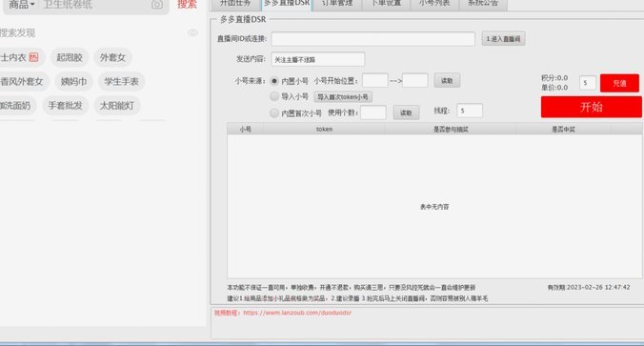The image size is (644, 346).
Task: Select the 导入小号 radio button
Action: click(x=274, y=96)
